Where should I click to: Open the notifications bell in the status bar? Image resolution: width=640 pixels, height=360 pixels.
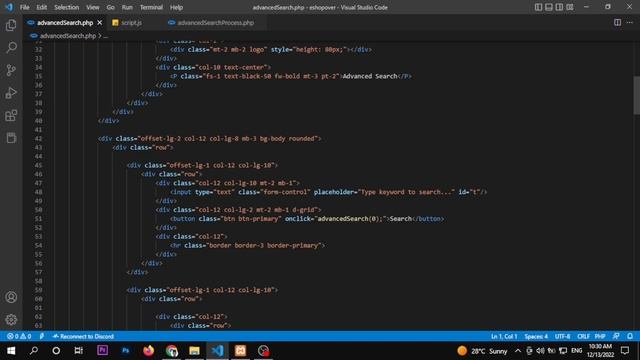(x=630, y=336)
